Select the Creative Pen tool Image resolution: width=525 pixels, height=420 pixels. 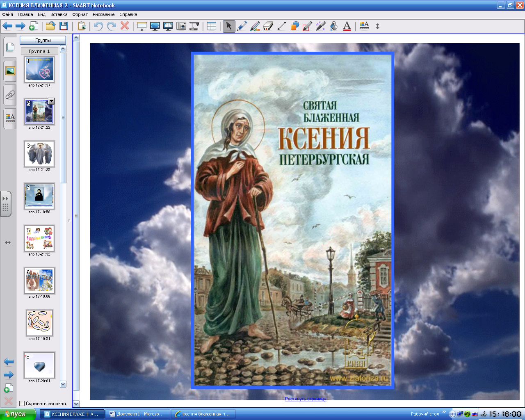255,26
